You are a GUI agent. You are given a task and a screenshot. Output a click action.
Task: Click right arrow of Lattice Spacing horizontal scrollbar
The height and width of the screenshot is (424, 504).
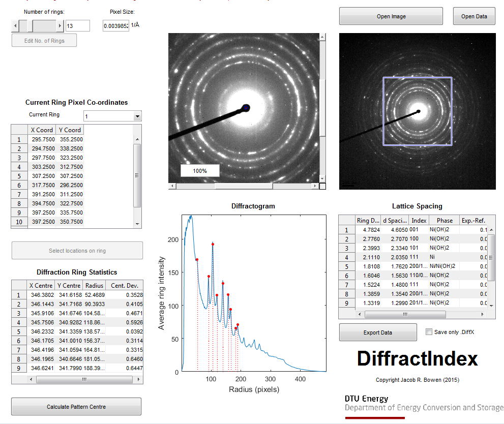(x=482, y=315)
